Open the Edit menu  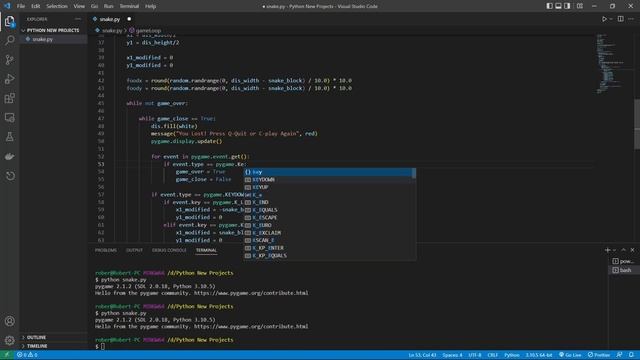[36, 6]
